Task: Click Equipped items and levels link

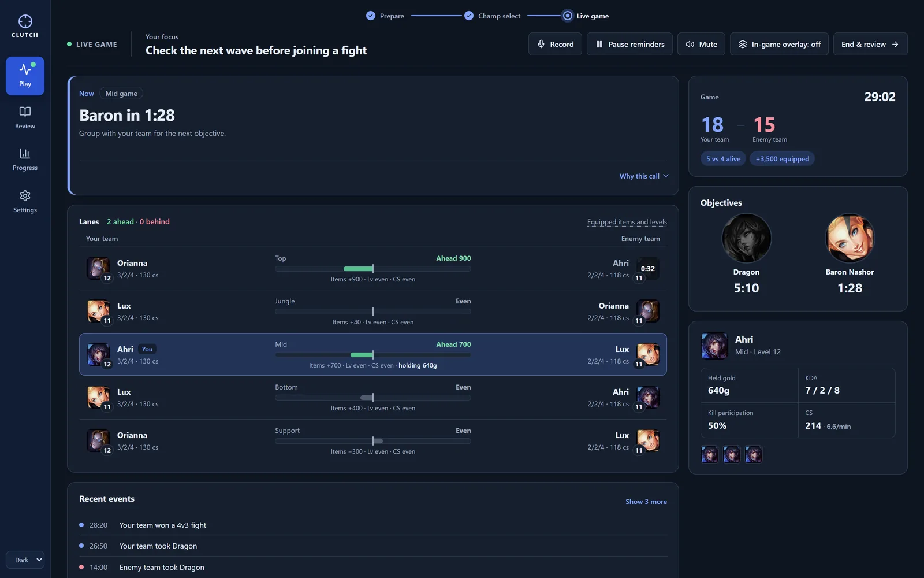Action: point(627,222)
